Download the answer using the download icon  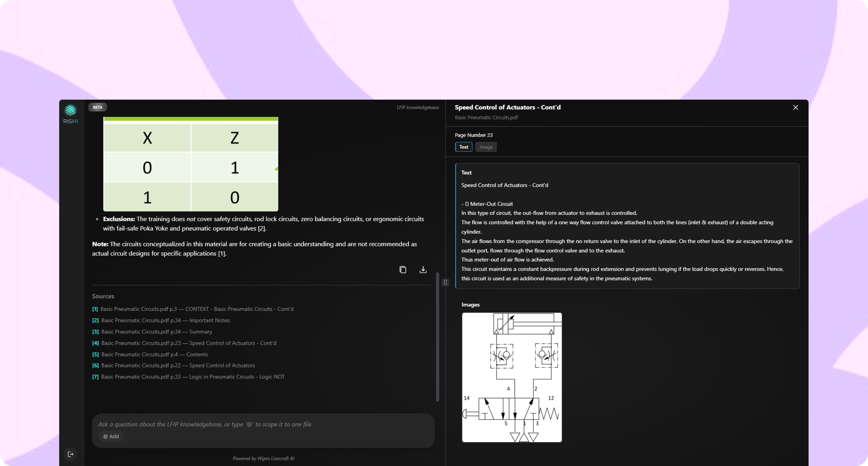coord(423,270)
